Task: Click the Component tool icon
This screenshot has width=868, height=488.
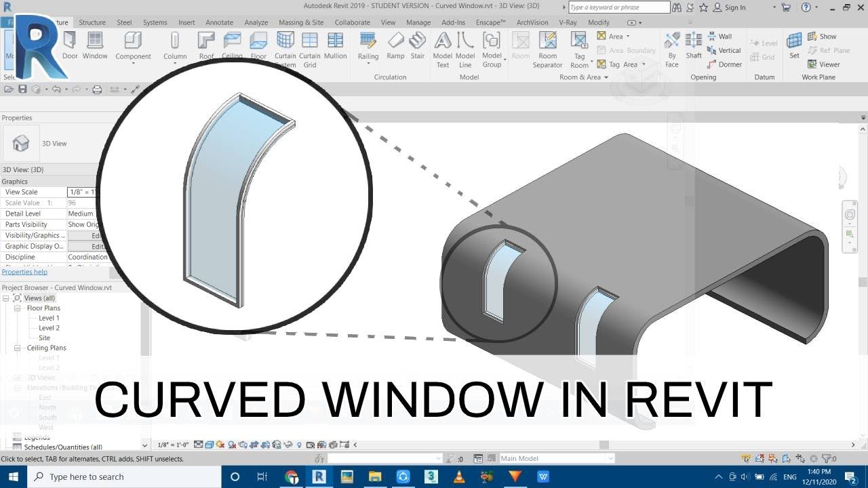Action: pyautogui.click(x=133, y=41)
